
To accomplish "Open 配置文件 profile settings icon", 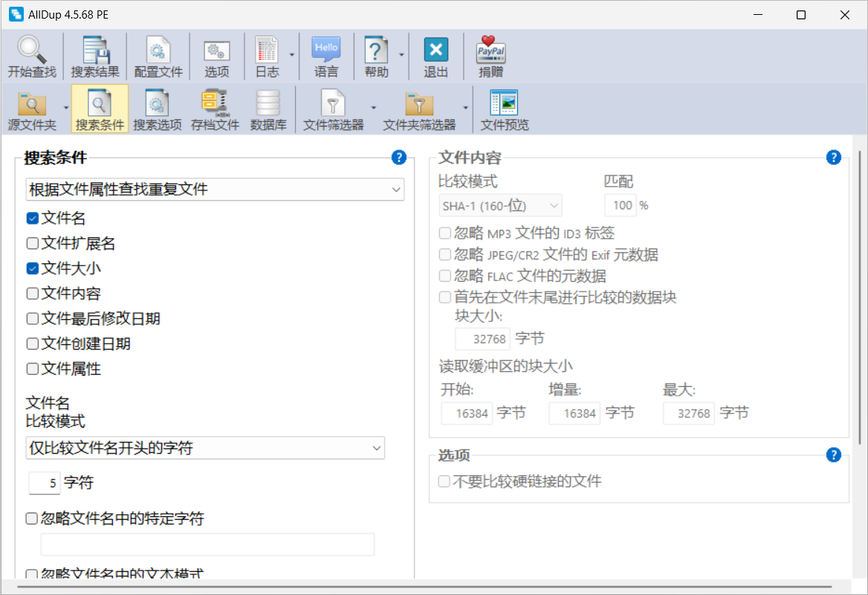I will (158, 57).
